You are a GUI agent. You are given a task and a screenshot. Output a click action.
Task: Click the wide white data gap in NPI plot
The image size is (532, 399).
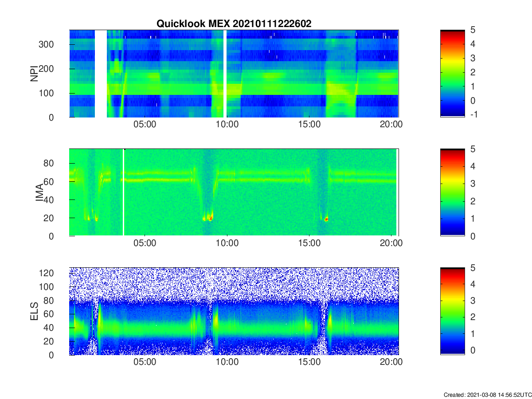(x=101, y=74)
